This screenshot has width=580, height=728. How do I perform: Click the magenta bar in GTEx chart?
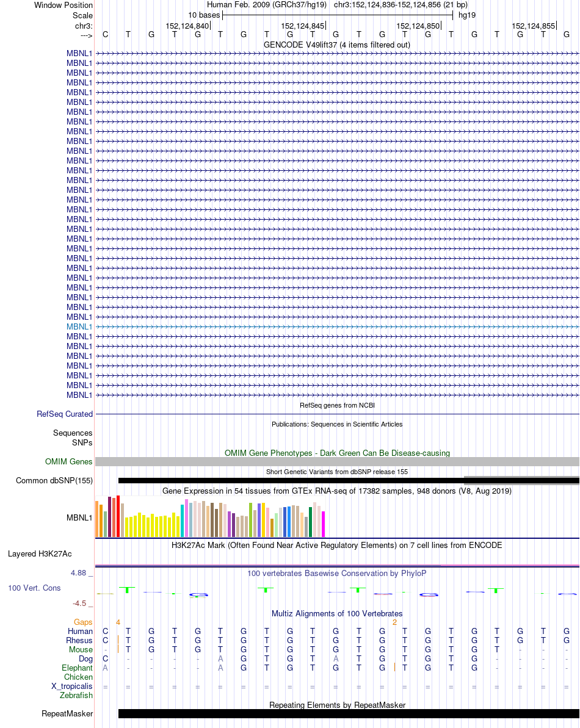(x=323, y=524)
